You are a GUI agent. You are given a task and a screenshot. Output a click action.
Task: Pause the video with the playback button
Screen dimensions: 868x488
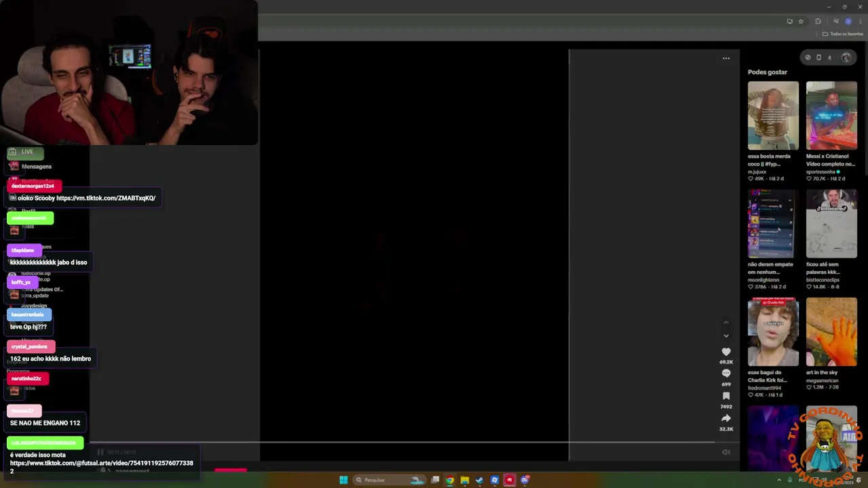pos(100,452)
